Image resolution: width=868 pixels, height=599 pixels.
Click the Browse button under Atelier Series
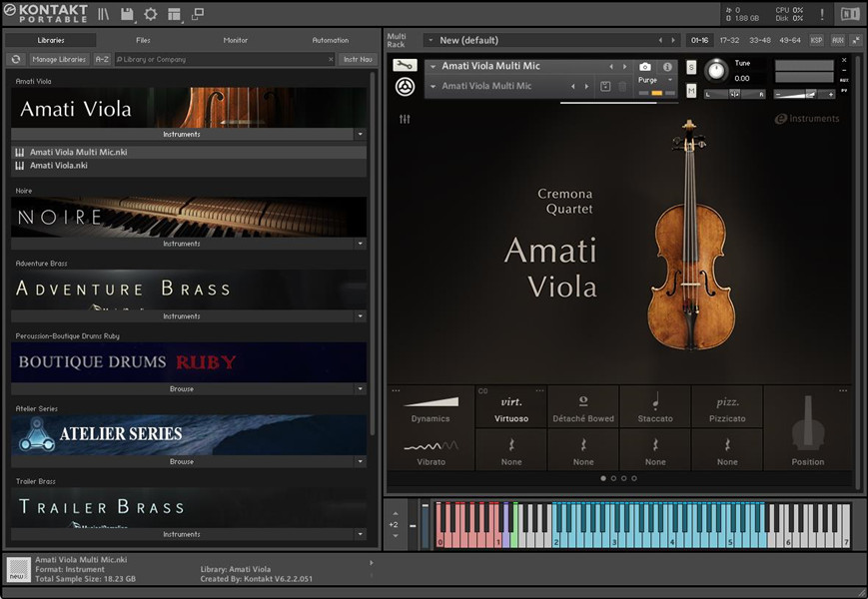(182, 462)
